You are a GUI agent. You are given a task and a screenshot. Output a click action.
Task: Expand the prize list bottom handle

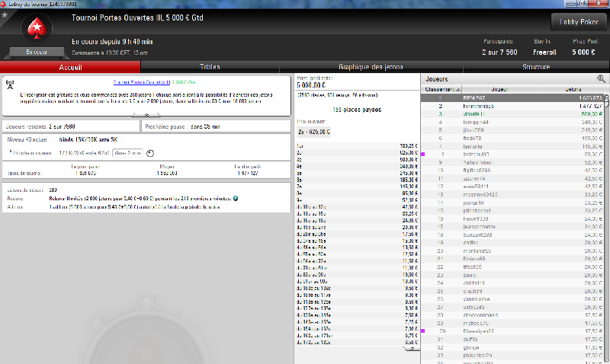(x=411, y=349)
